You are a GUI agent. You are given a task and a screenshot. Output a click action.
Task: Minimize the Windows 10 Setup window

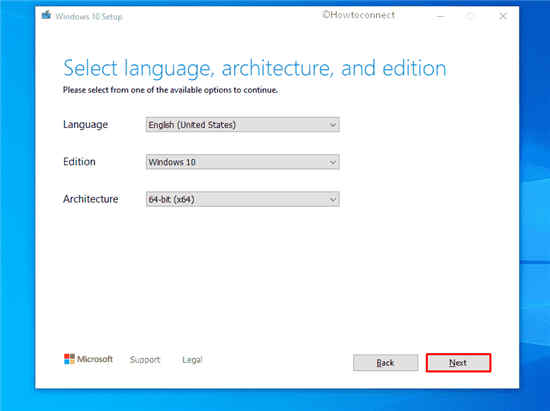(x=441, y=16)
